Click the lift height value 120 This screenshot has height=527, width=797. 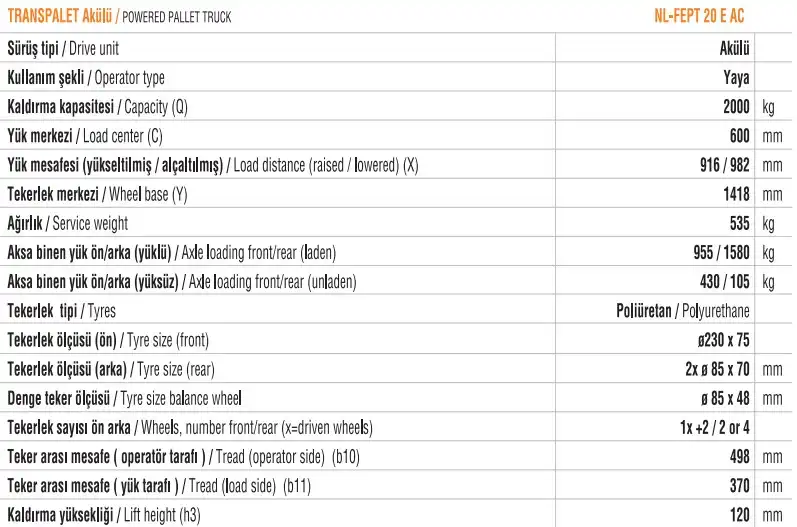pos(740,515)
